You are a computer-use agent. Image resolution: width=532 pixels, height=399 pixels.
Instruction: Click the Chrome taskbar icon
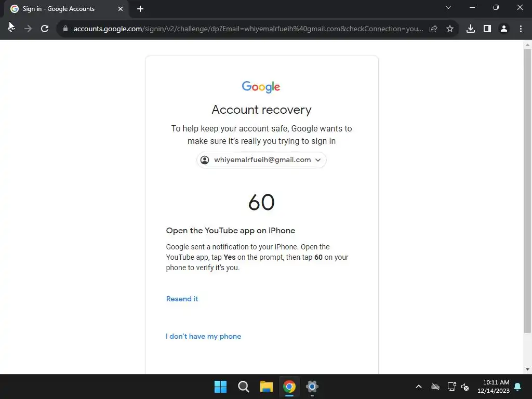289,387
